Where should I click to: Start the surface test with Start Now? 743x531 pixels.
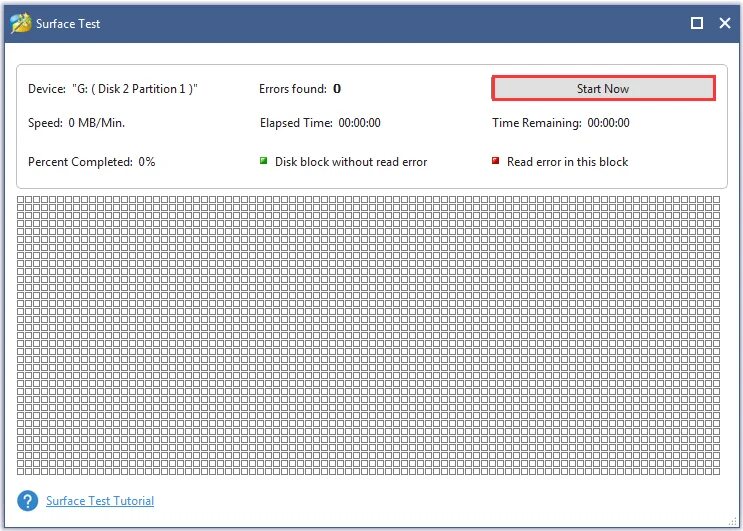pyautogui.click(x=603, y=89)
